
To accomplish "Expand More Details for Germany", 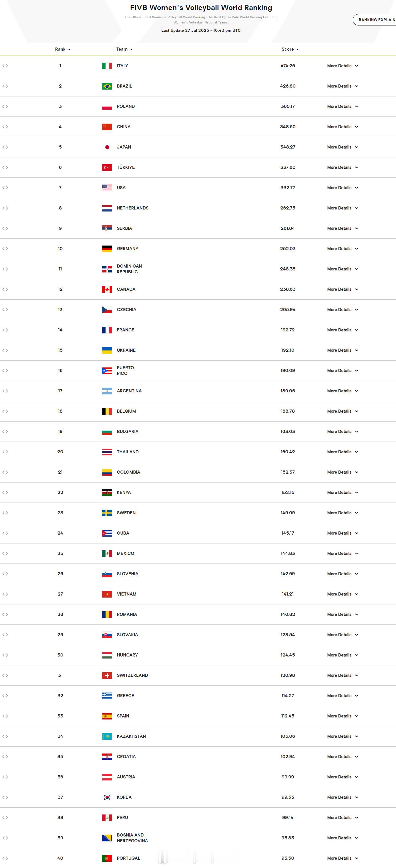I will coord(343,249).
